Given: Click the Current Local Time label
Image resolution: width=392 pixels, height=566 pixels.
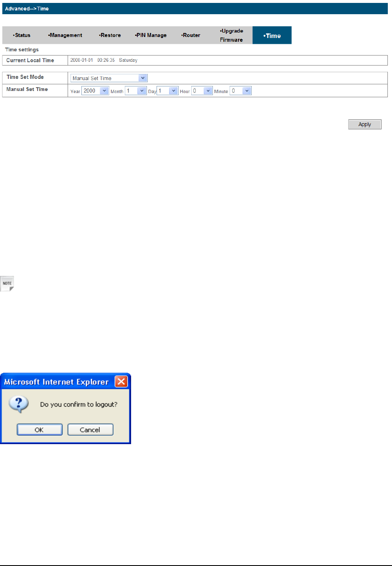Looking at the screenshot, I should click(30, 60).
